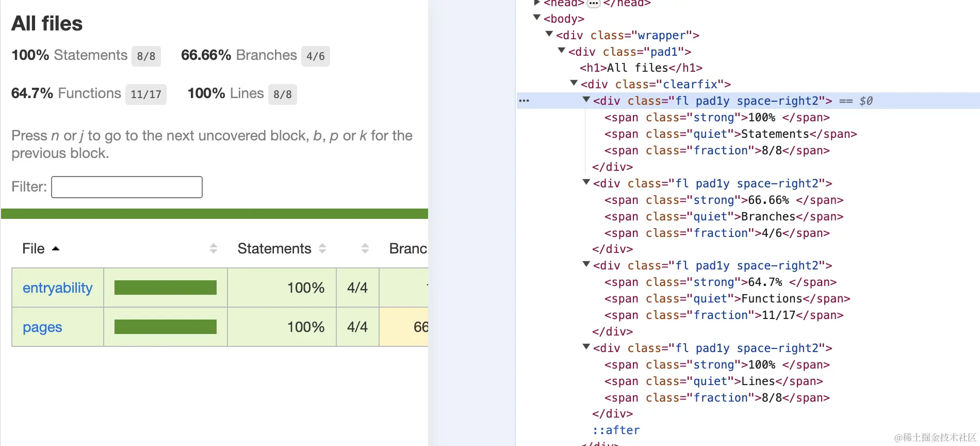Collapse the body element node
This screenshot has height=446, width=980.
537,18
